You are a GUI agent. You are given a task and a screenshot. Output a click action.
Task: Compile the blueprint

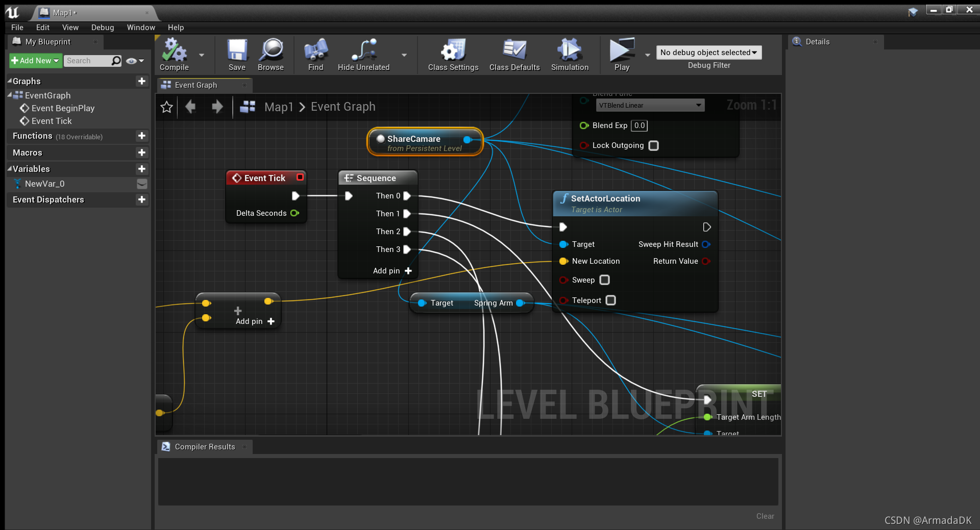tap(174, 55)
